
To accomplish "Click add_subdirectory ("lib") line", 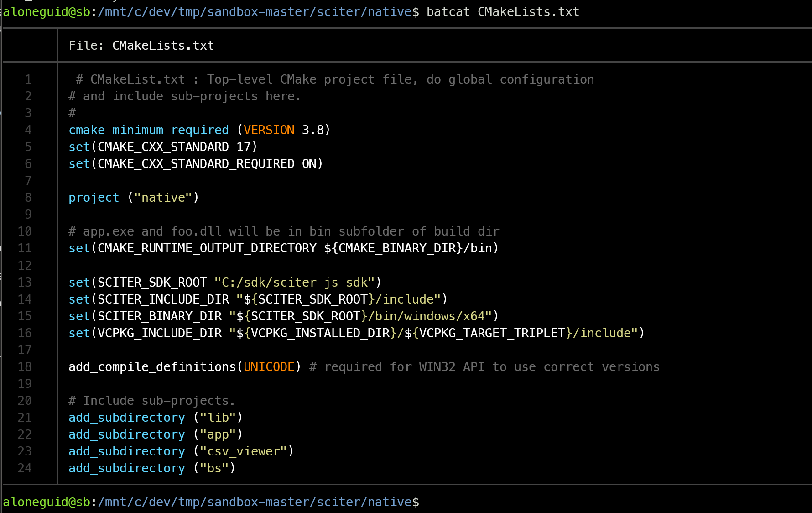I will (x=156, y=418).
